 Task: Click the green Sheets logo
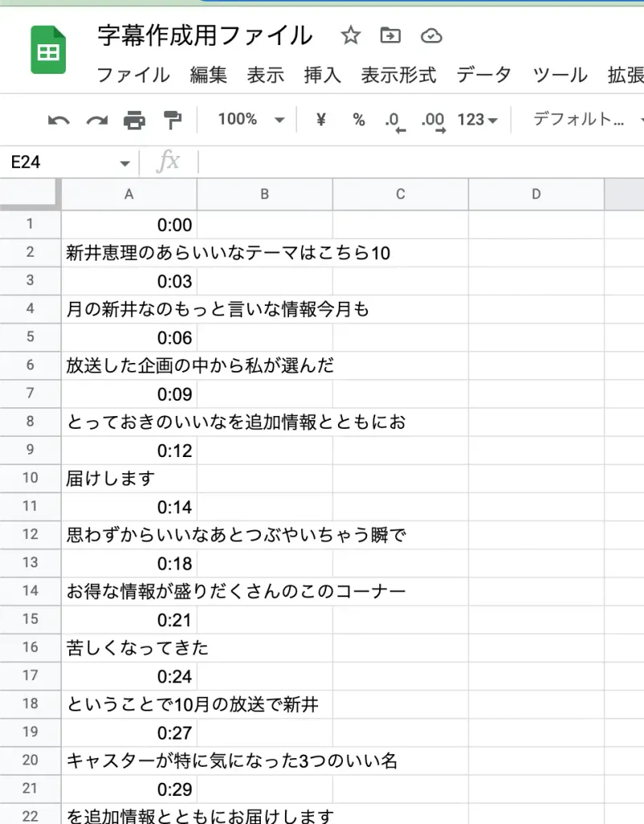point(47,49)
